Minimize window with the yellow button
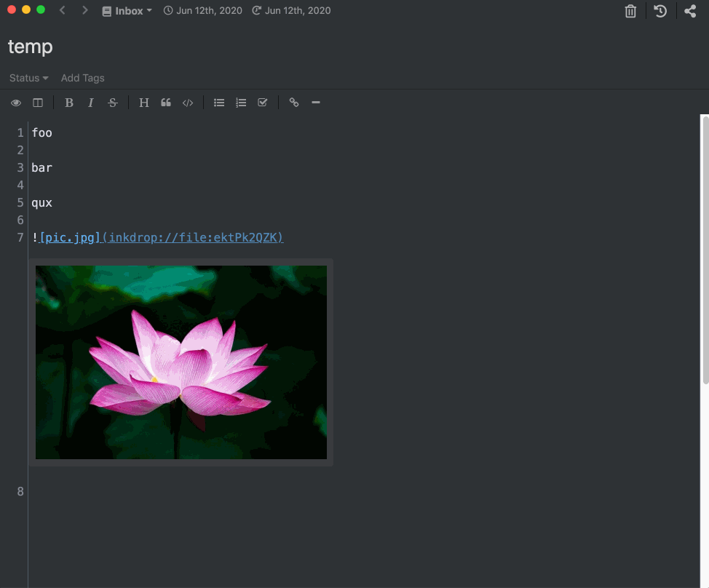The width and height of the screenshot is (709, 588). pos(26,9)
